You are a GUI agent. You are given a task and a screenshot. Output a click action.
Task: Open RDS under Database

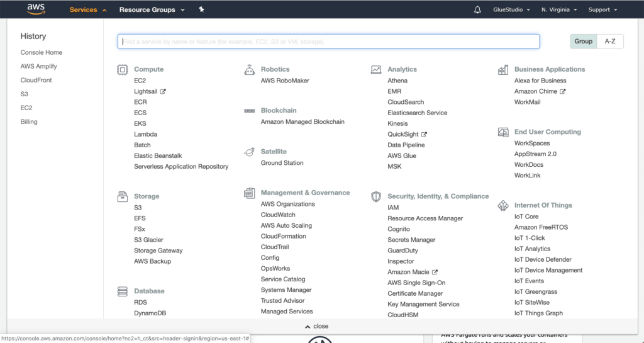pos(140,302)
